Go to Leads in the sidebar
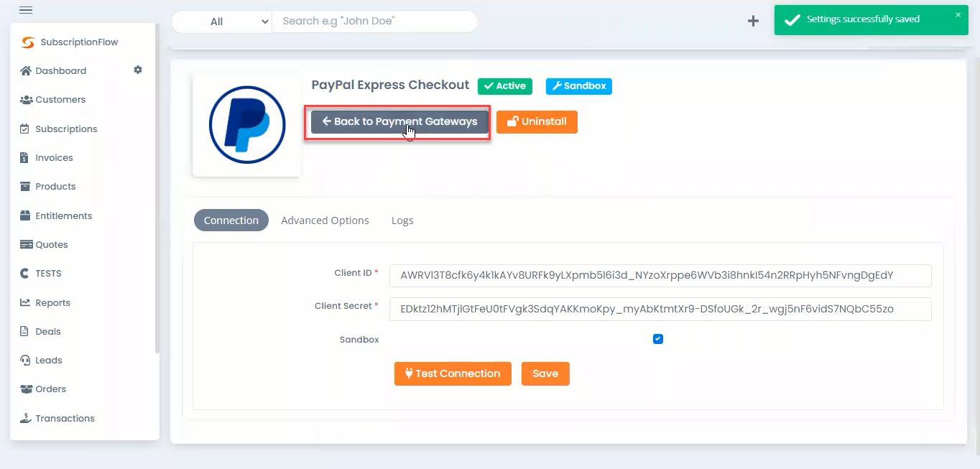980x469 pixels. click(x=49, y=361)
